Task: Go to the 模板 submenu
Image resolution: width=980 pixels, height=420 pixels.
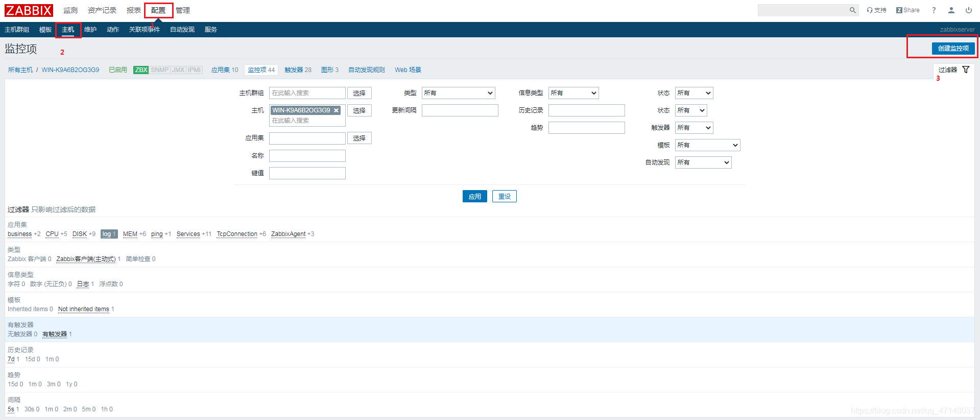Action: [x=45, y=30]
